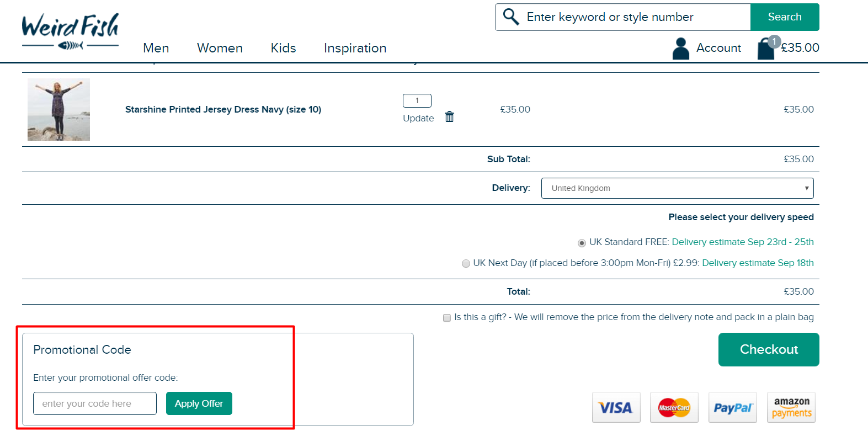Open the Men menu

156,48
